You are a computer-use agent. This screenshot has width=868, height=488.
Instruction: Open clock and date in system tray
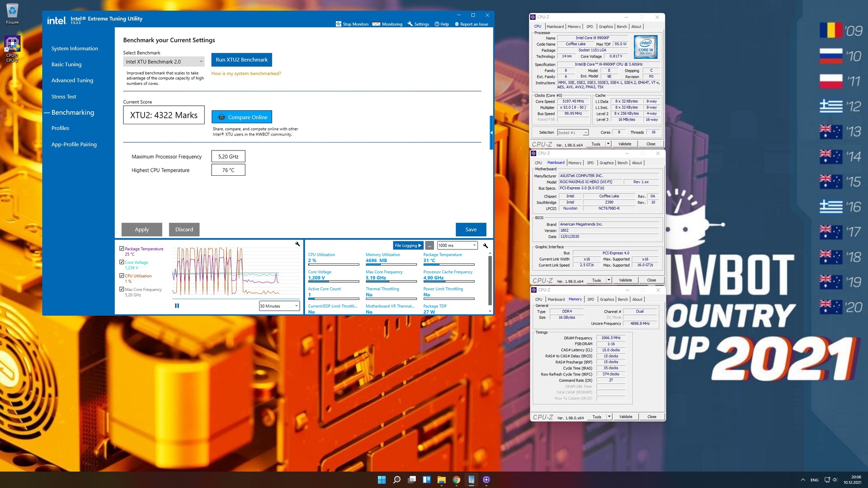click(852, 480)
